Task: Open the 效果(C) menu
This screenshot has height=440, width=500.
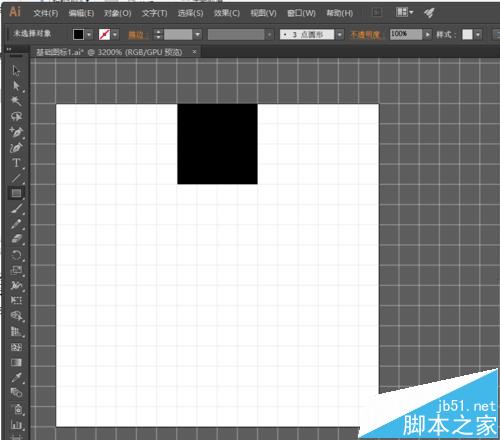Action: point(227,13)
